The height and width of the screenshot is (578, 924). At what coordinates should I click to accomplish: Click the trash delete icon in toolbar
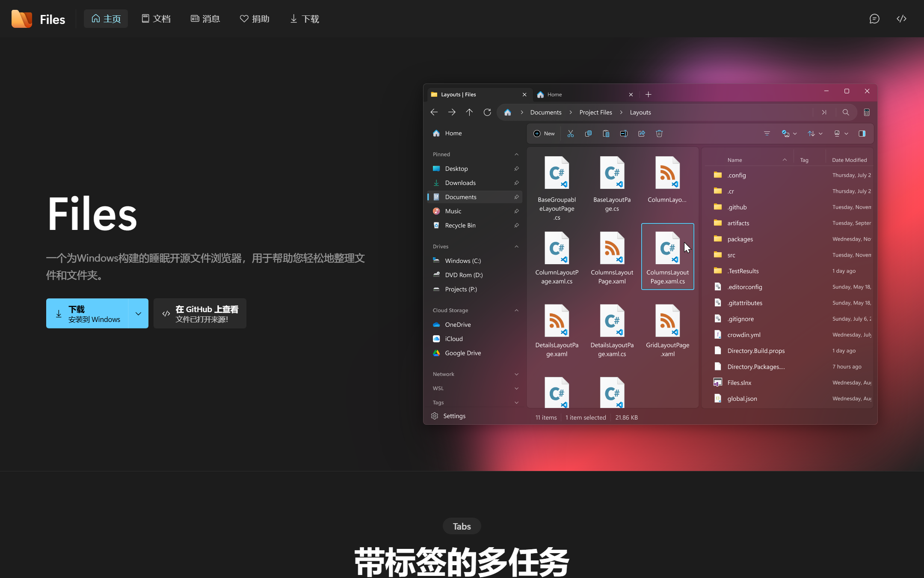tap(659, 134)
